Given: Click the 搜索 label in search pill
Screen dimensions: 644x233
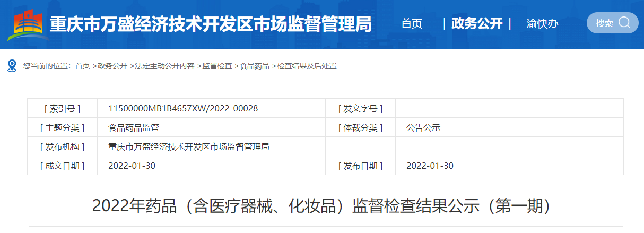Looking at the screenshot, I should [604, 23].
